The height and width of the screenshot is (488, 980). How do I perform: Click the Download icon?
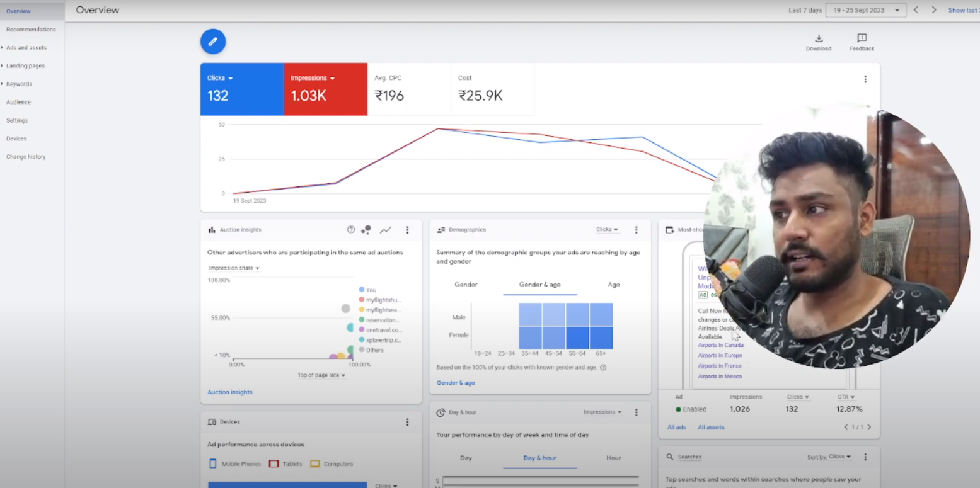pyautogui.click(x=819, y=39)
